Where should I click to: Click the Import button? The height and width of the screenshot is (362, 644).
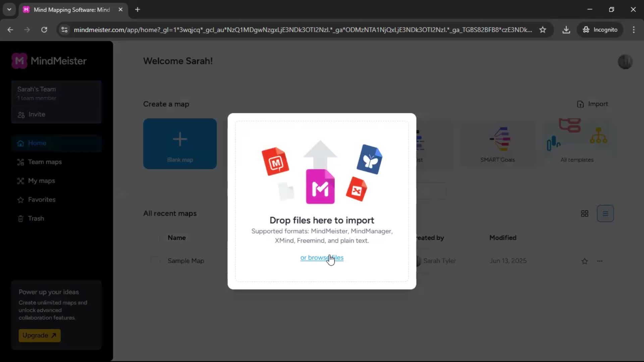click(x=592, y=104)
